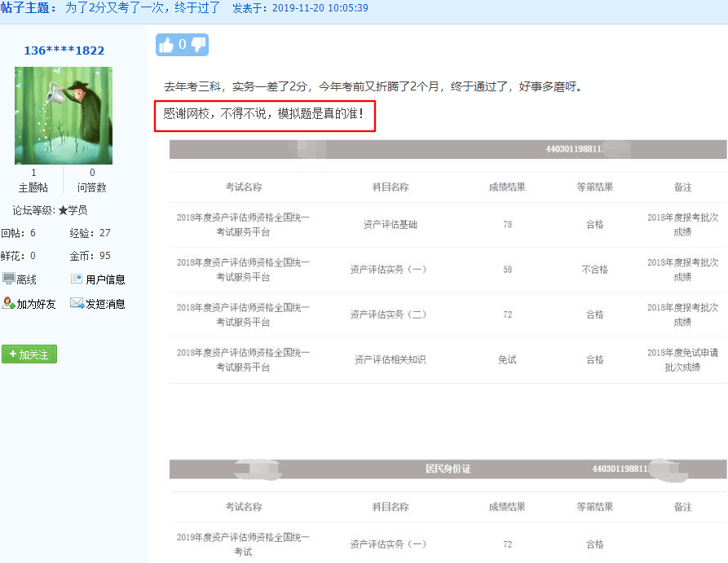Open 用户信息 user info via its card icon
The image size is (728, 563).
(75, 278)
